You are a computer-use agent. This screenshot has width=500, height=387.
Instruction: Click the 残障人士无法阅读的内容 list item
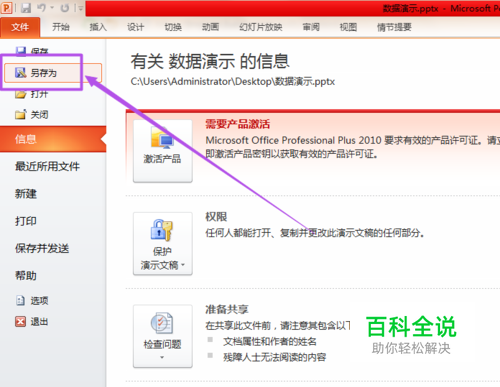(275, 357)
